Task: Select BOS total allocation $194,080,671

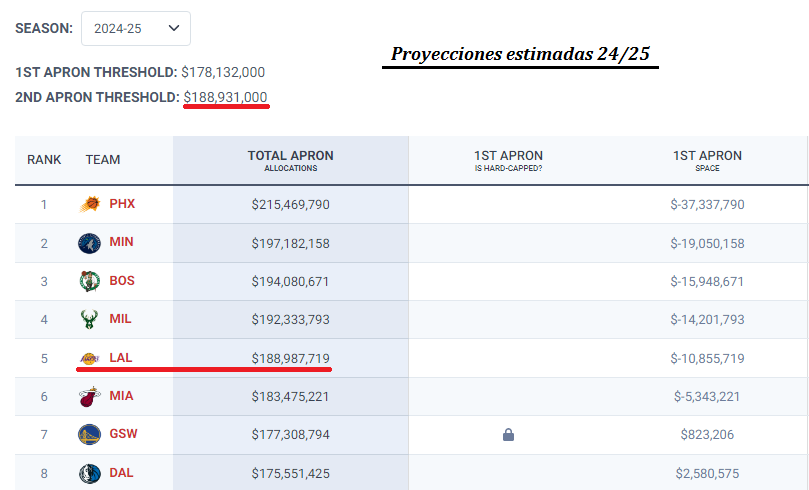Action: (x=290, y=282)
